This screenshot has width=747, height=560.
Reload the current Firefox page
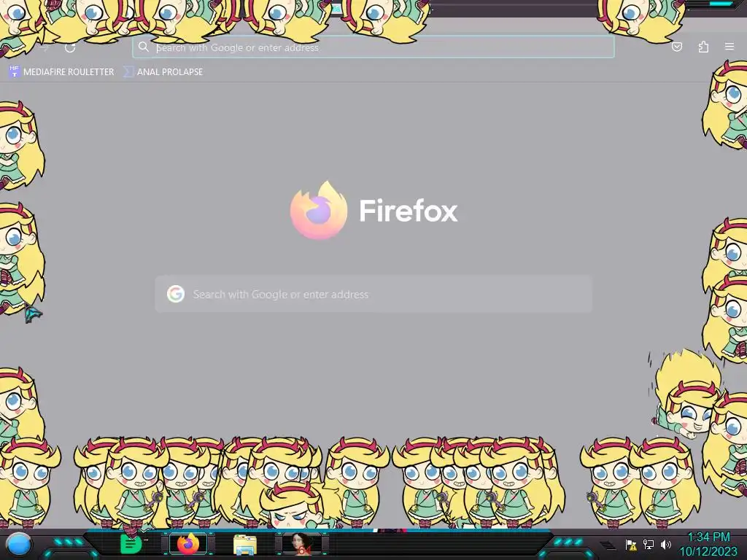(x=70, y=47)
